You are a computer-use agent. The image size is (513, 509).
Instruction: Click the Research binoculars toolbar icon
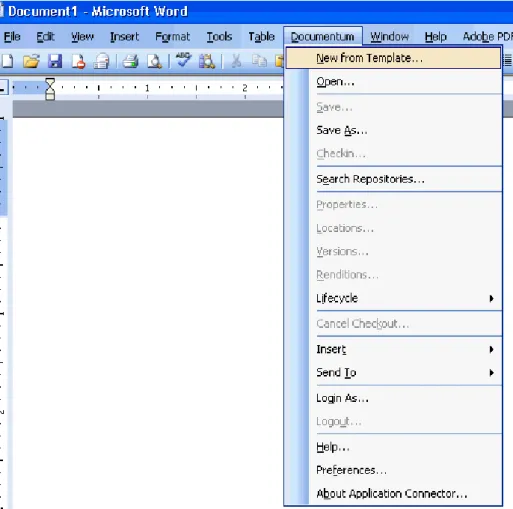[x=207, y=61]
